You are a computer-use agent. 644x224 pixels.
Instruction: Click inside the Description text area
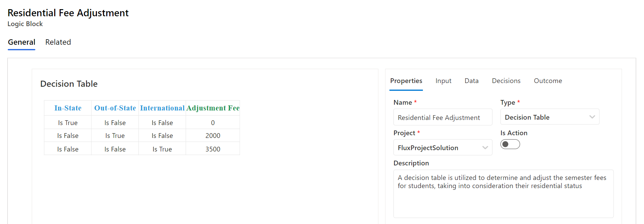tap(503, 193)
